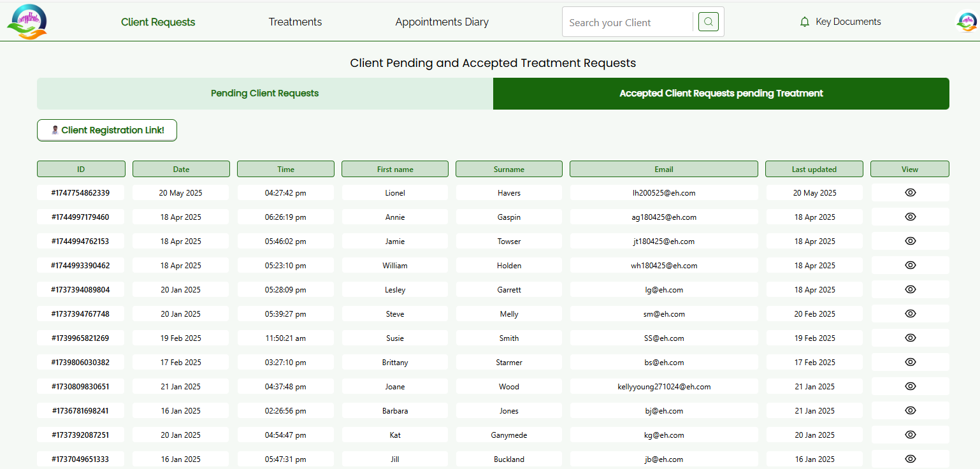This screenshot has width=980, height=469.
Task: Click the notification bell icon
Action: click(804, 22)
